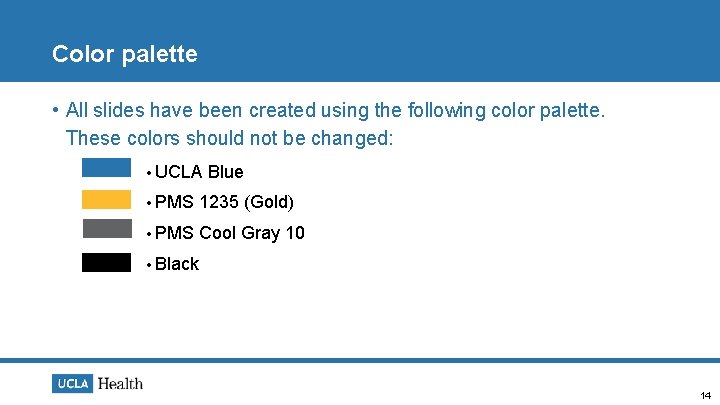Select the line 'These colors should not be changed'
Screen dimensions: 720x405
[x=230, y=138]
